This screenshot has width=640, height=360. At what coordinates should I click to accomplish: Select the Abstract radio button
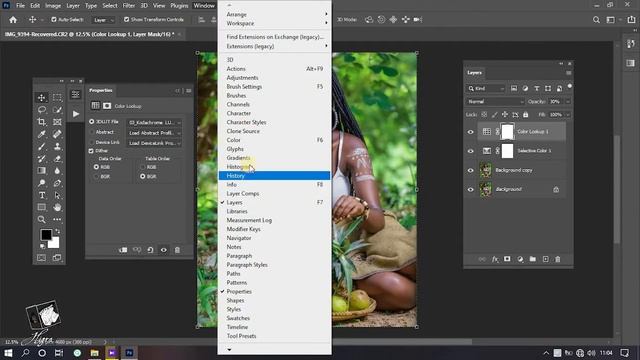pyautogui.click(x=91, y=132)
